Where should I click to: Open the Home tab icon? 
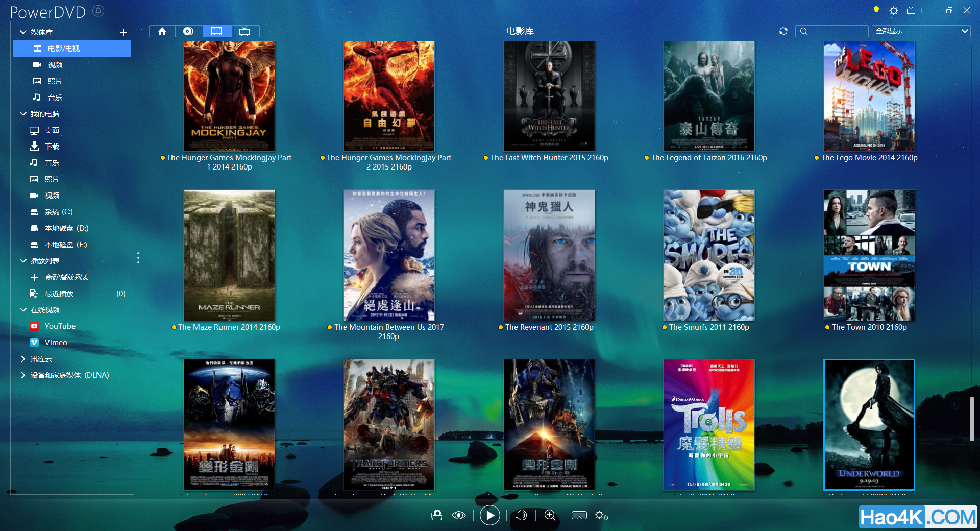[x=162, y=31]
